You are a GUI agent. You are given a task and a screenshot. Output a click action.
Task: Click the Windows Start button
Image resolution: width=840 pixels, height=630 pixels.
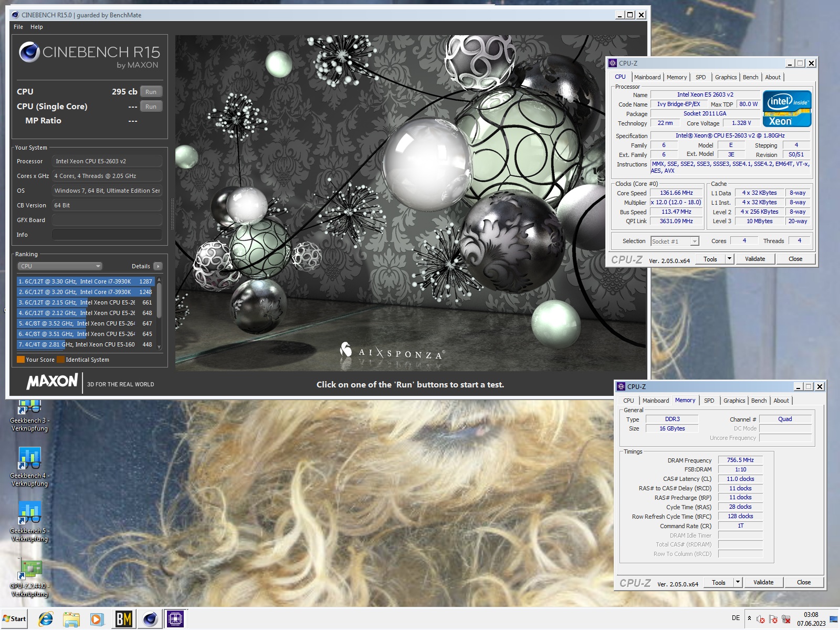pos(15,618)
